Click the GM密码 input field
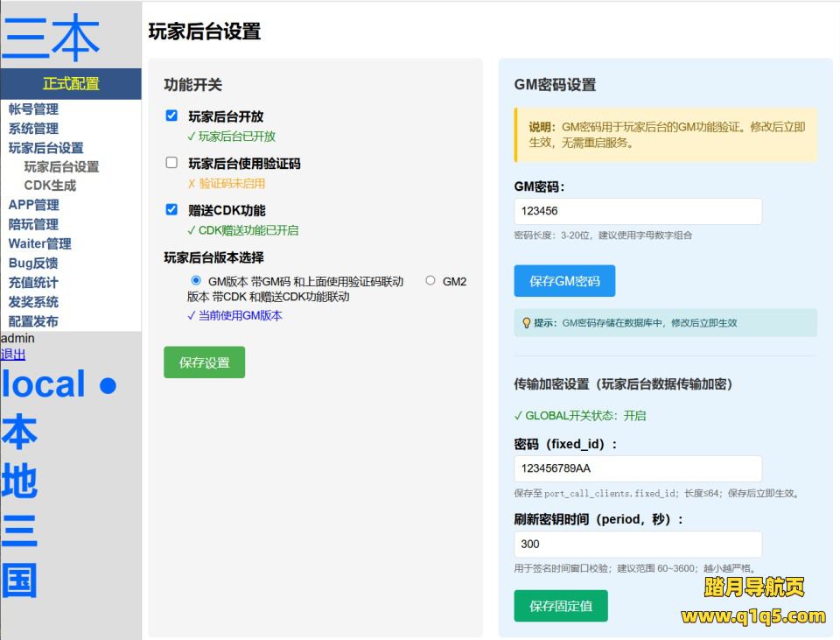 pos(637,211)
